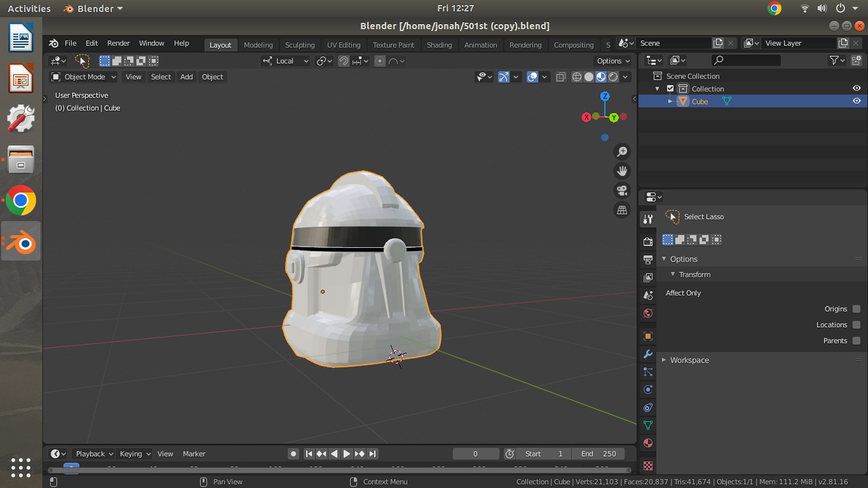Expand the Workspace panel
The height and width of the screenshot is (488, 868).
coord(664,360)
